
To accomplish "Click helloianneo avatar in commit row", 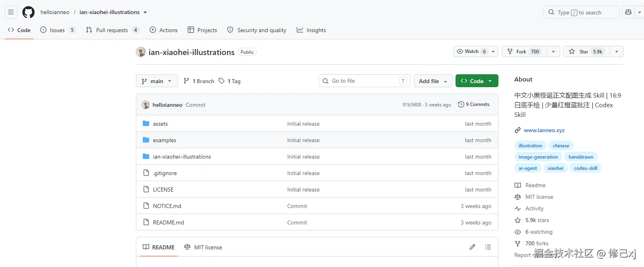I will pyautogui.click(x=146, y=105).
